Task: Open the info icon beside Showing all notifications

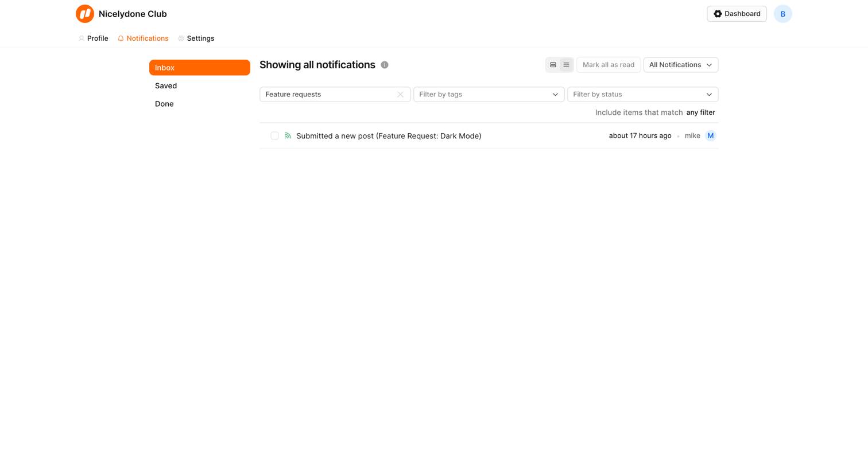Action: click(385, 65)
